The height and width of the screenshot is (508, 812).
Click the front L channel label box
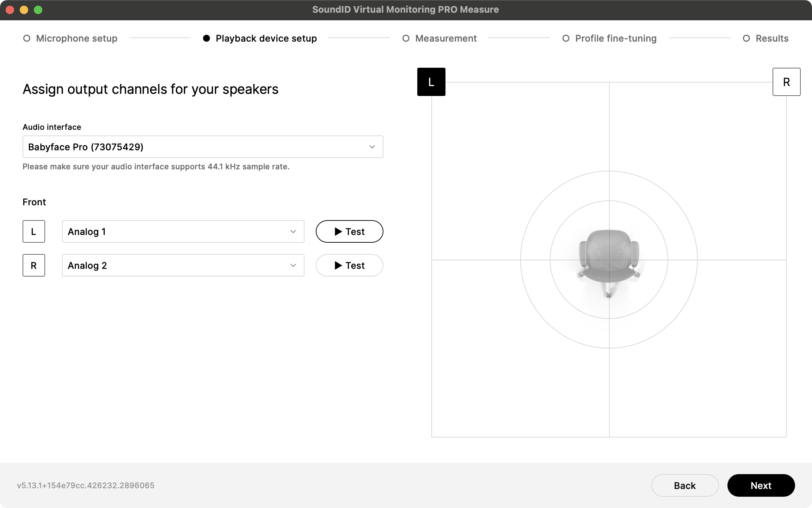coord(34,231)
